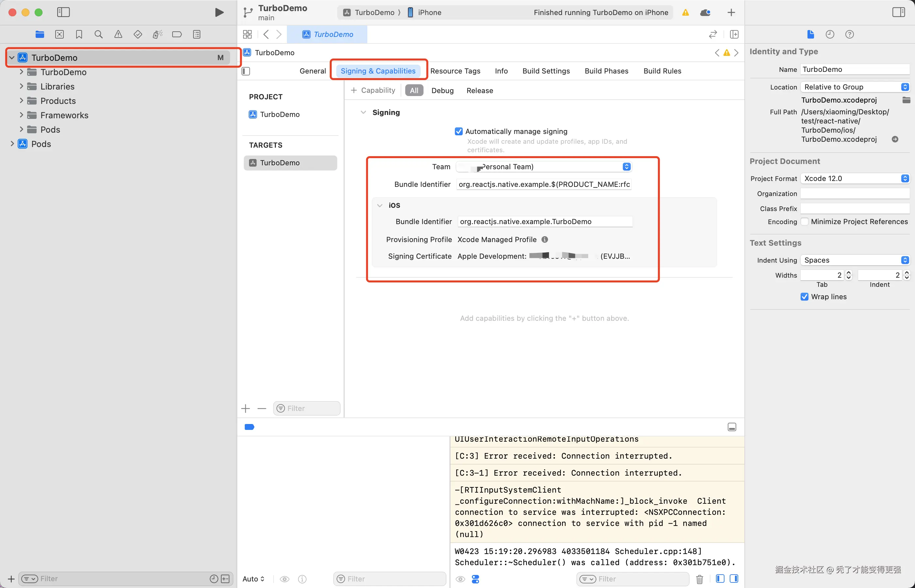Select the Debug configuration filter
The width and height of the screenshot is (915, 588).
pos(442,90)
